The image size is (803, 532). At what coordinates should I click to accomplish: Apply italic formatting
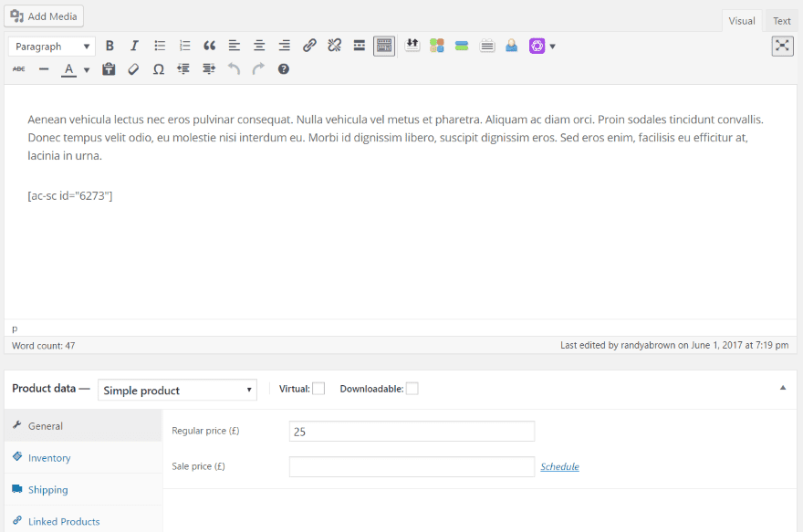[x=134, y=46]
